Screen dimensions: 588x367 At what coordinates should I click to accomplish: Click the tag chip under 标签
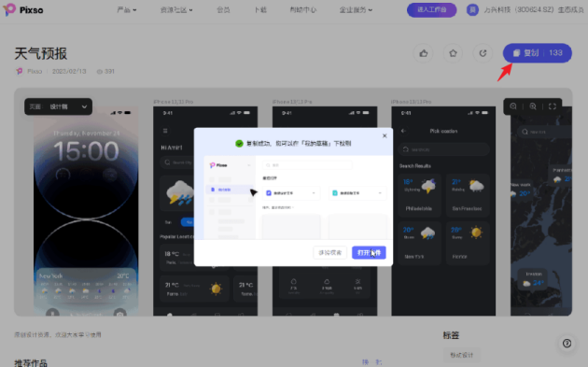[462, 355]
